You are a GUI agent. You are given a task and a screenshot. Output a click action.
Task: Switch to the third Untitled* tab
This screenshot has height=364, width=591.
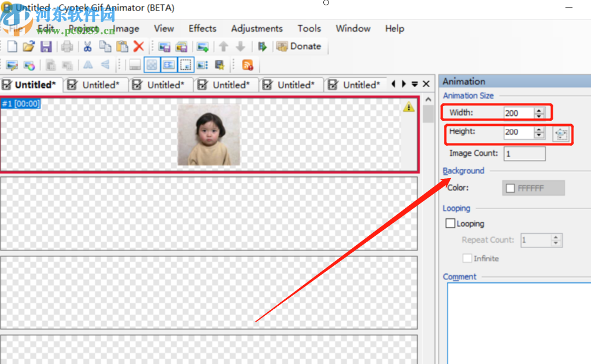[160, 85]
